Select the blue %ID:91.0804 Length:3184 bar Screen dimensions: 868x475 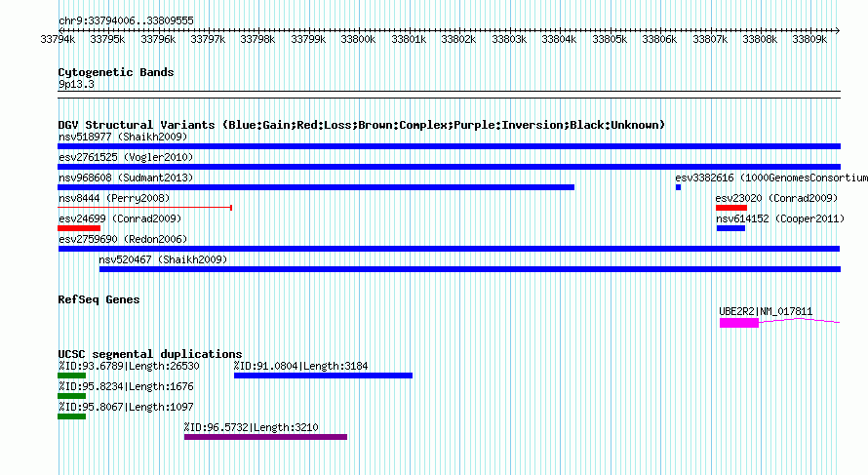323,376
